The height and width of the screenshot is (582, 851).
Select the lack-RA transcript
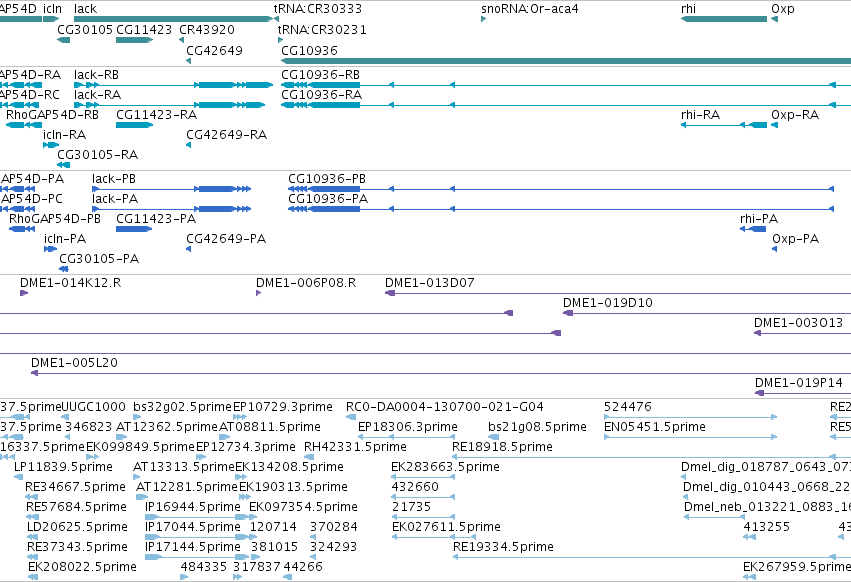pos(169,105)
